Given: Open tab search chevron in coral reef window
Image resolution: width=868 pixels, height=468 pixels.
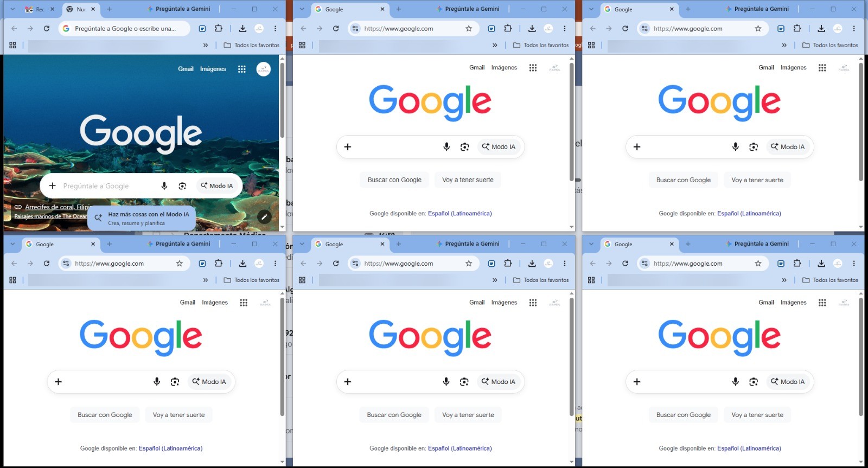Looking at the screenshot, I should pos(12,9).
